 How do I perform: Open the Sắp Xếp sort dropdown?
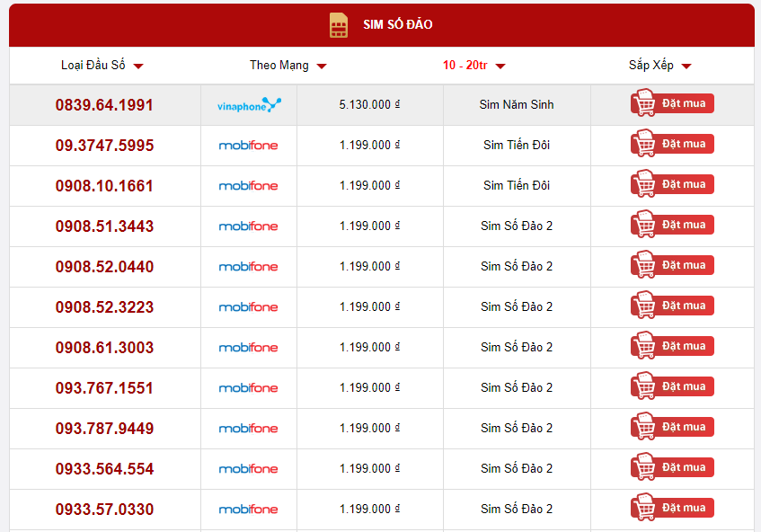click(x=659, y=66)
